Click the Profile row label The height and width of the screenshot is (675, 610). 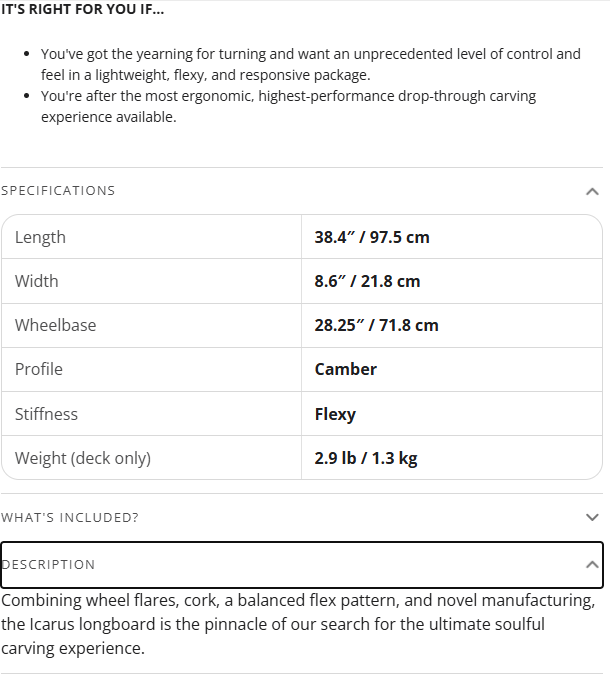[x=39, y=369]
